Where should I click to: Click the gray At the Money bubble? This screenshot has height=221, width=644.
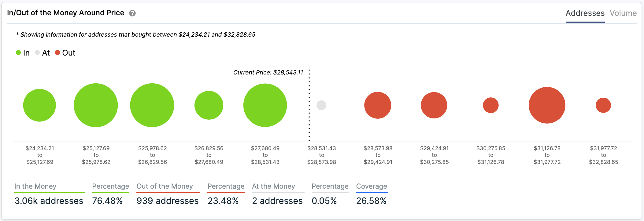pyautogui.click(x=321, y=105)
